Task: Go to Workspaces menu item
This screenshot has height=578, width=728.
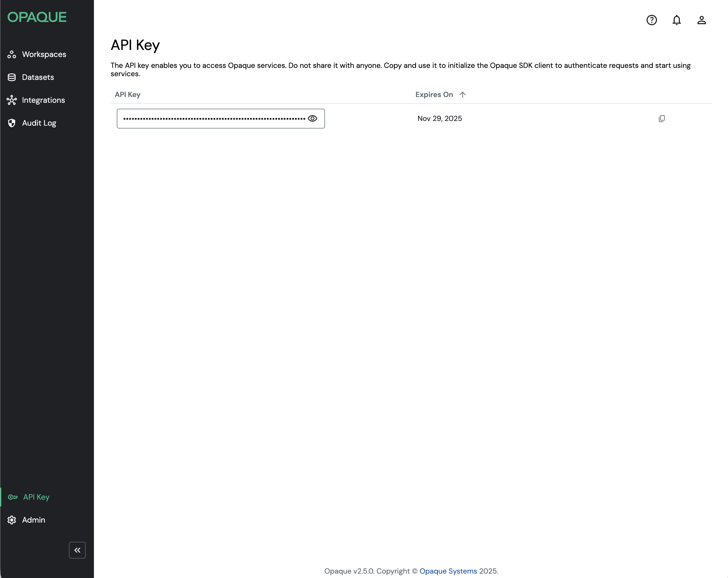Action: point(44,54)
